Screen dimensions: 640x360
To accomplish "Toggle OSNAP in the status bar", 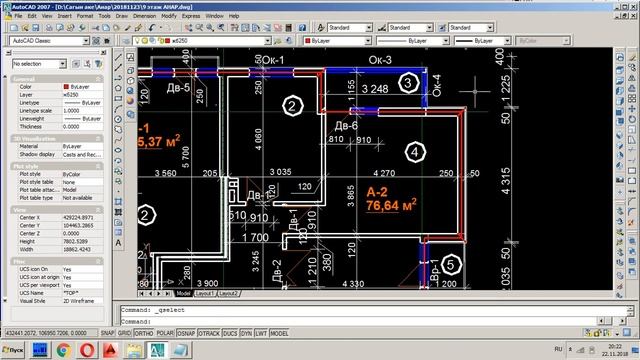I will point(186,333).
